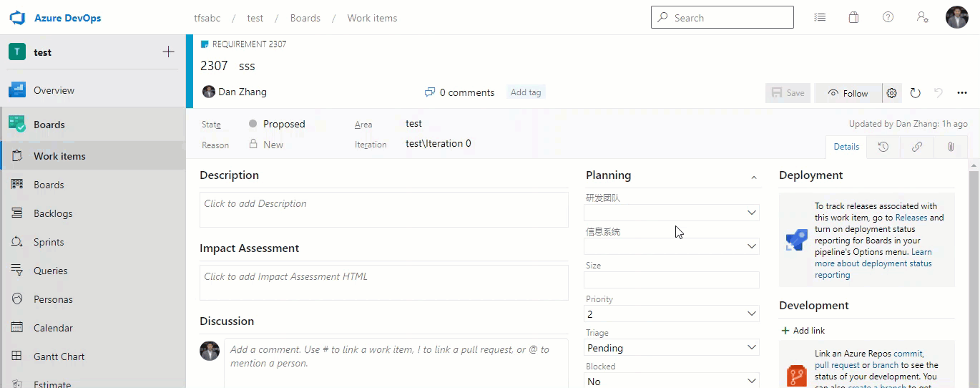Screen dimensions: 980x388
Task: Click the Personas sidebar icon
Action: click(17, 299)
